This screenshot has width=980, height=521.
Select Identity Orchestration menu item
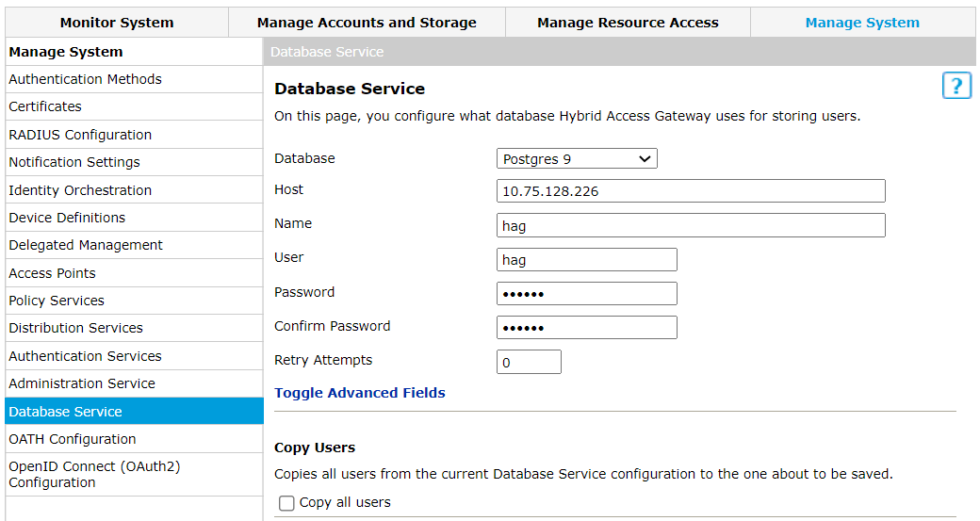click(80, 190)
